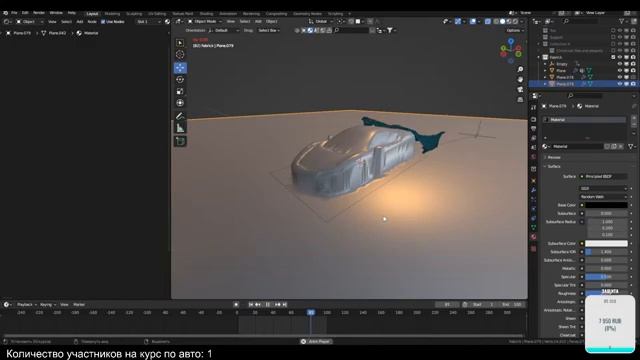
Task: Toggle eye visibility for Fabrick collection
Action: [x=620, y=58]
